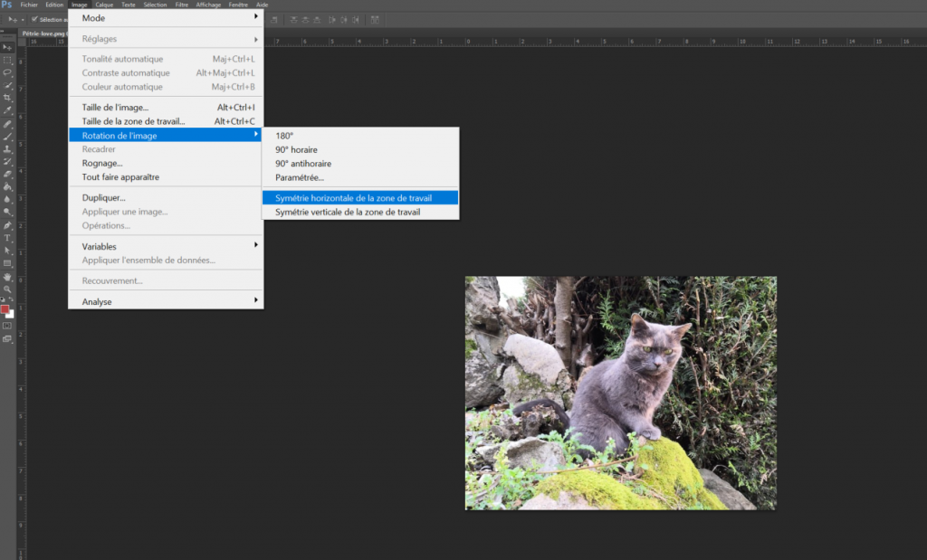Open the Texte menu
Image resolution: width=927 pixels, height=560 pixels.
coord(129,5)
